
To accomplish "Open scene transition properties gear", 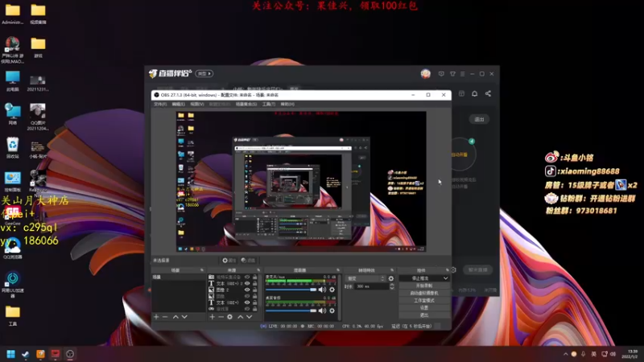I will point(391,278).
